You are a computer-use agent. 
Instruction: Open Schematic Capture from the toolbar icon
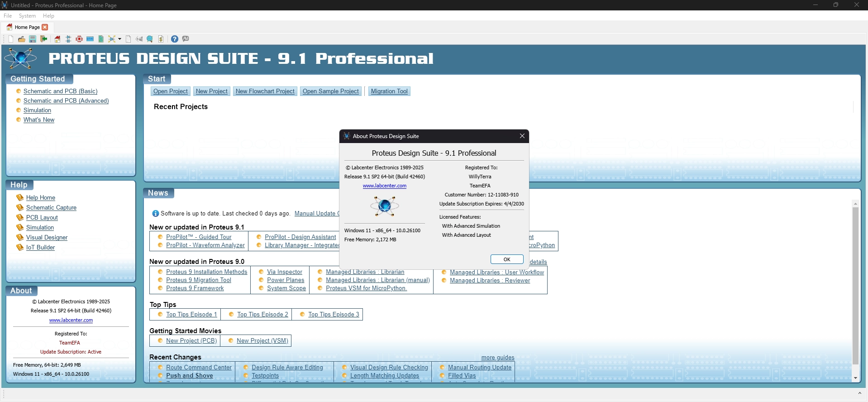68,39
